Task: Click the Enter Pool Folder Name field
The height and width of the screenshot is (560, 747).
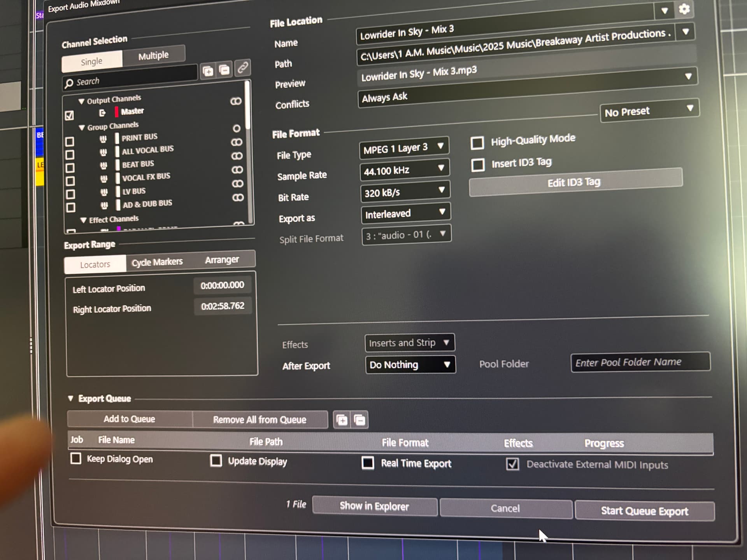Action: coord(640,362)
